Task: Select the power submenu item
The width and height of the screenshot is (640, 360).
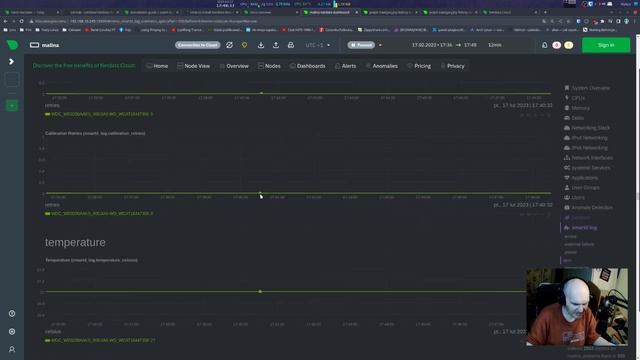Action: coord(570,252)
